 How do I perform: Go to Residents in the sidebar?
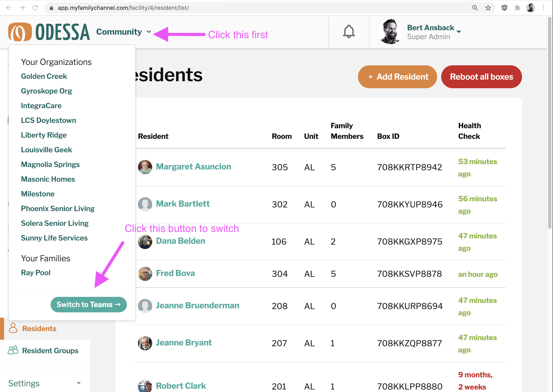[x=45, y=329]
